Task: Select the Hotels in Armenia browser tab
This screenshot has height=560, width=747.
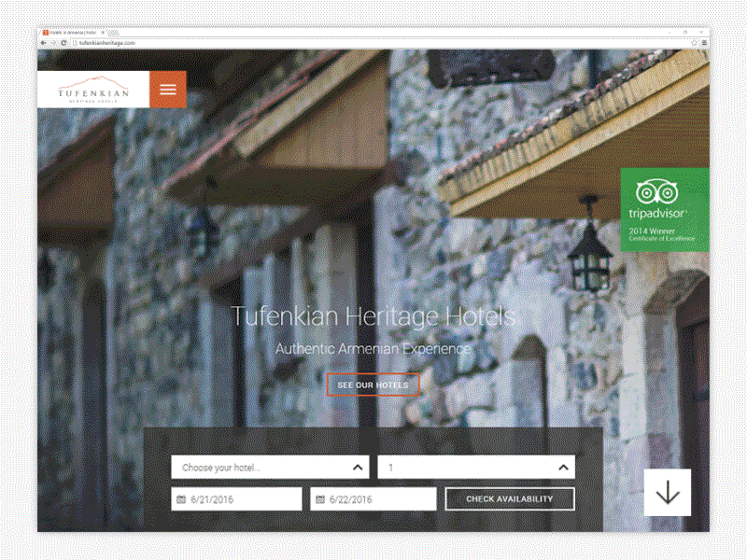Action: (x=74, y=33)
